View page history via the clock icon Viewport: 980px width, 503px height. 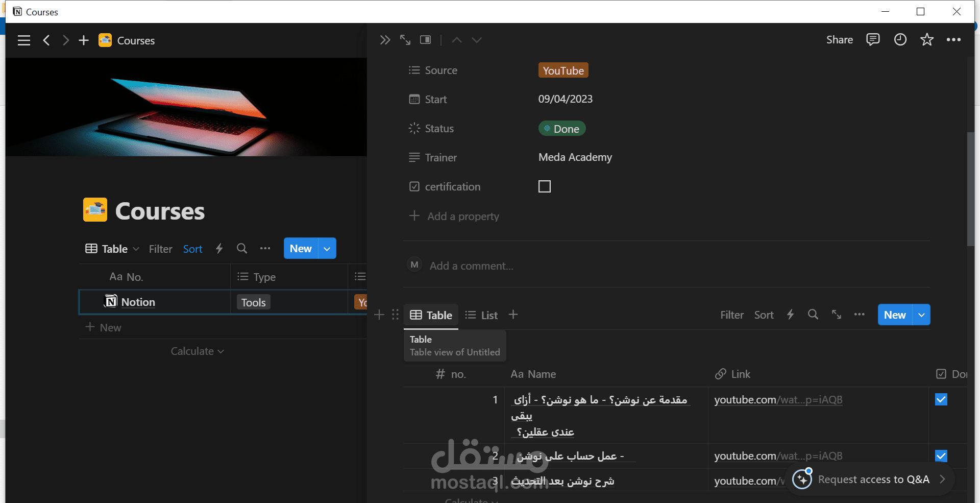(900, 39)
